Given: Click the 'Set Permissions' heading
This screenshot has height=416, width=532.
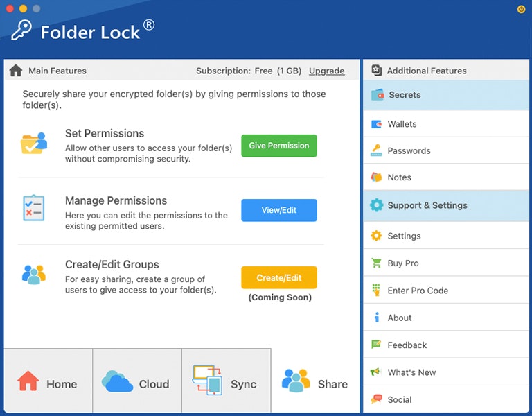Looking at the screenshot, I should click(105, 133).
